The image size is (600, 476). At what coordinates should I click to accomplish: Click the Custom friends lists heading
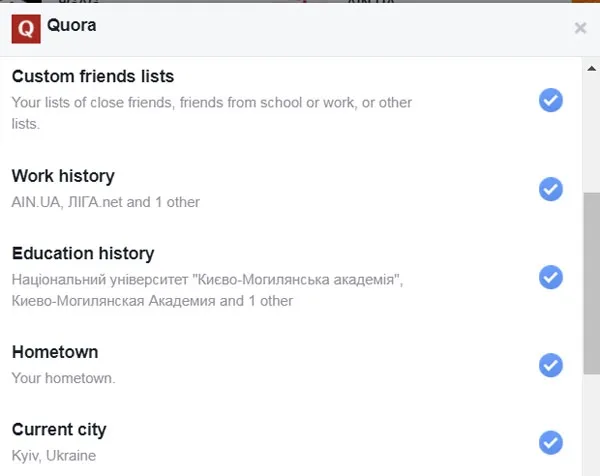(x=93, y=76)
